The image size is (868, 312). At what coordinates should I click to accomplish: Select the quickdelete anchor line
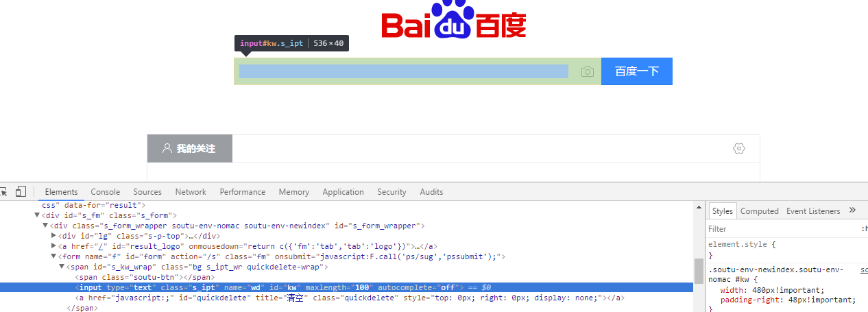click(x=350, y=298)
